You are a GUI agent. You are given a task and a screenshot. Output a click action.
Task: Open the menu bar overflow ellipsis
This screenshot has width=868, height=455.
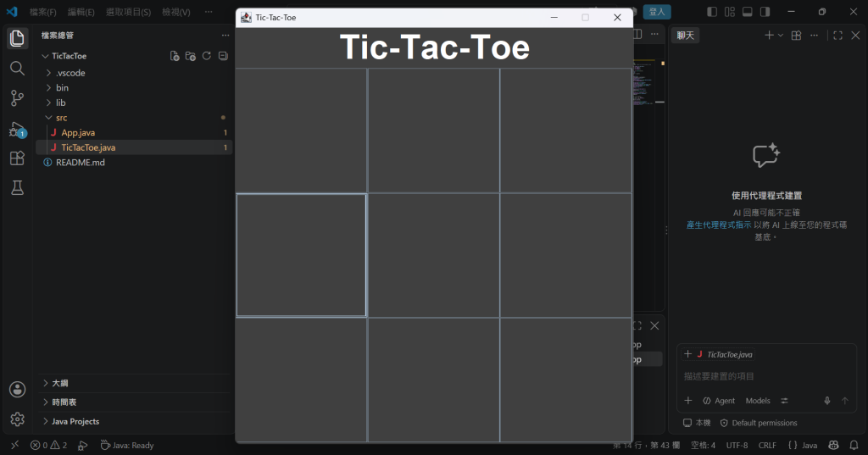[x=209, y=12]
